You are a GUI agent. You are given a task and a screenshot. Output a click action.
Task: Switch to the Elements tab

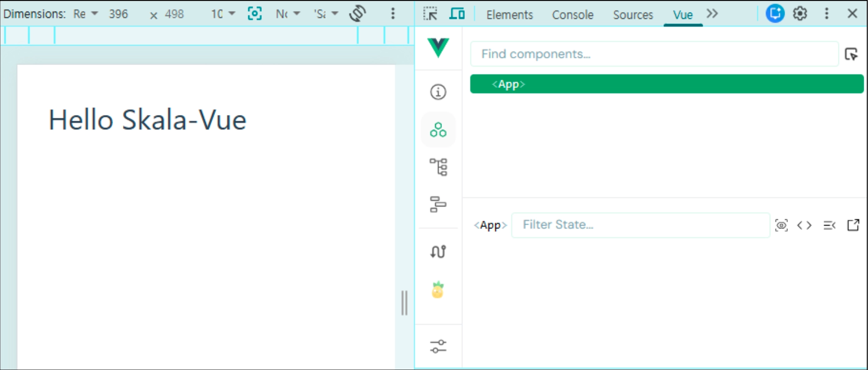coord(509,15)
